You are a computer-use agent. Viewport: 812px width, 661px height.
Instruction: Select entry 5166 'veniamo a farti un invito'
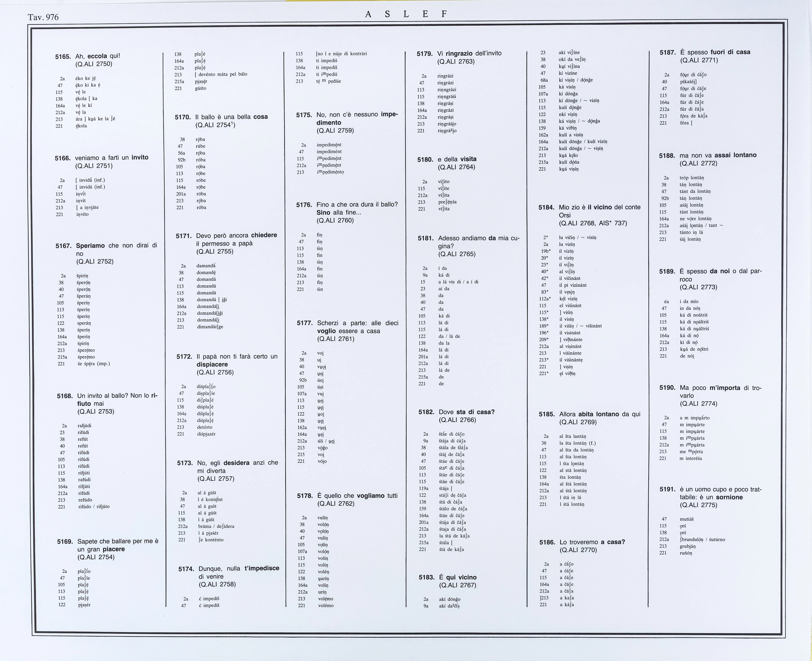[x=112, y=158]
